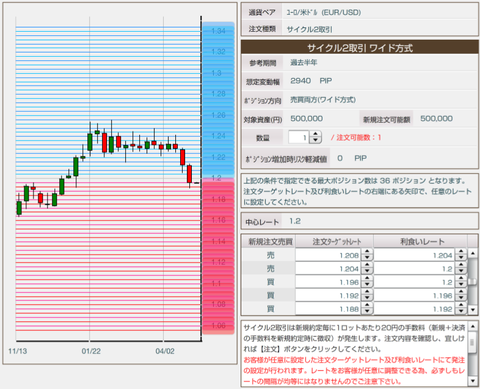Click the 注文ターゲットレート column header
The image size is (480, 389).
[334, 241]
